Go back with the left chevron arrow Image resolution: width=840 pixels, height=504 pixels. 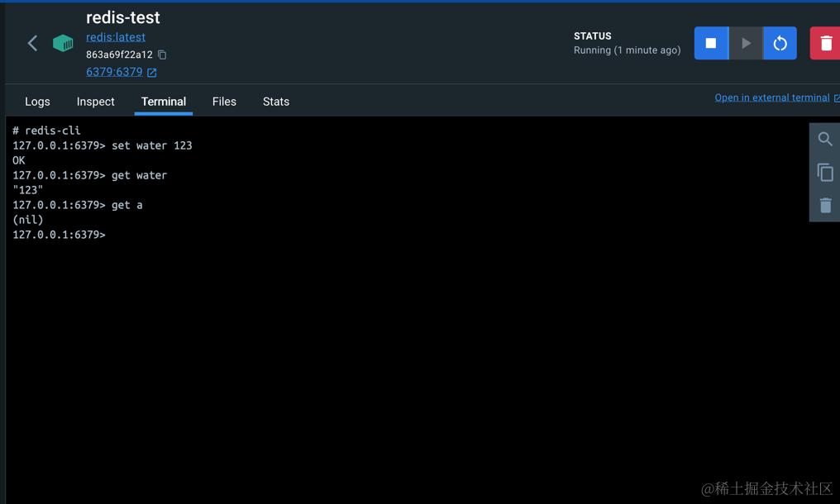tap(33, 44)
